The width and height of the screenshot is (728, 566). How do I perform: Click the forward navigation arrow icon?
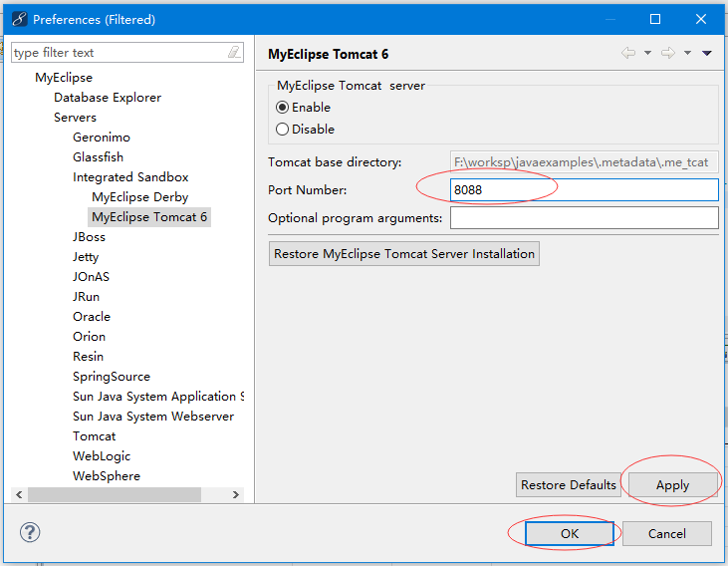tap(667, 53)
